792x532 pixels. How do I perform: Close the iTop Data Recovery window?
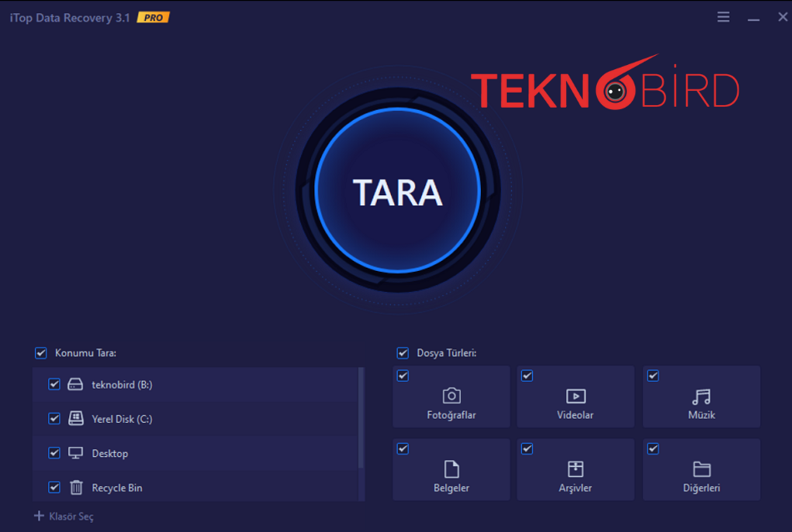[782, 18]
